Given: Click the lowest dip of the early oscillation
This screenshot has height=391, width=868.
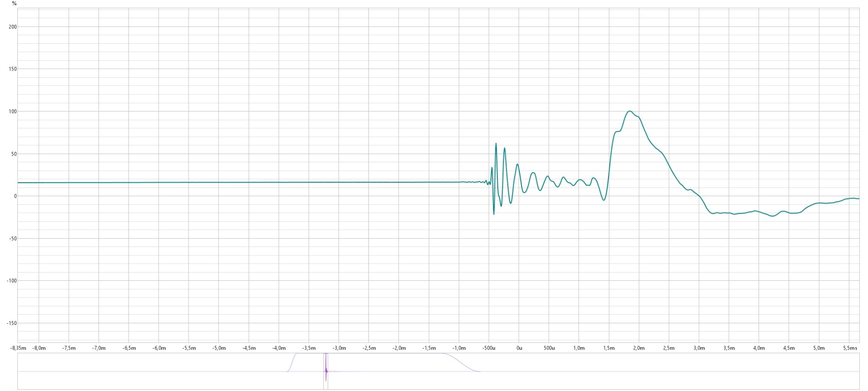Looking at the screenshot, I should (494, 213).
